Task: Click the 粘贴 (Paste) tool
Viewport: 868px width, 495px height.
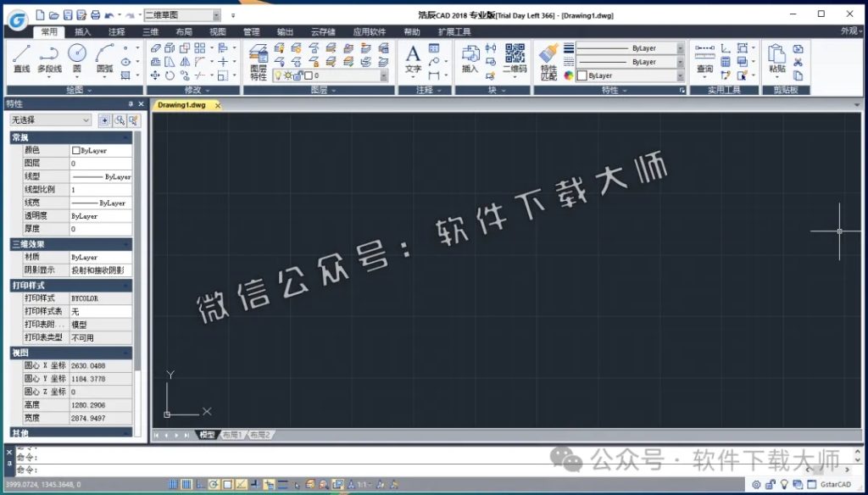Action: pos(777,58)
